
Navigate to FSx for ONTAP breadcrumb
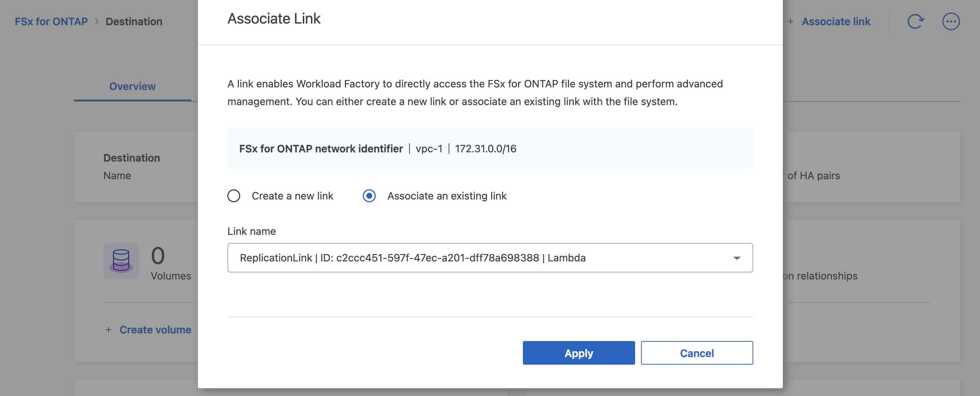coord(51,21)
